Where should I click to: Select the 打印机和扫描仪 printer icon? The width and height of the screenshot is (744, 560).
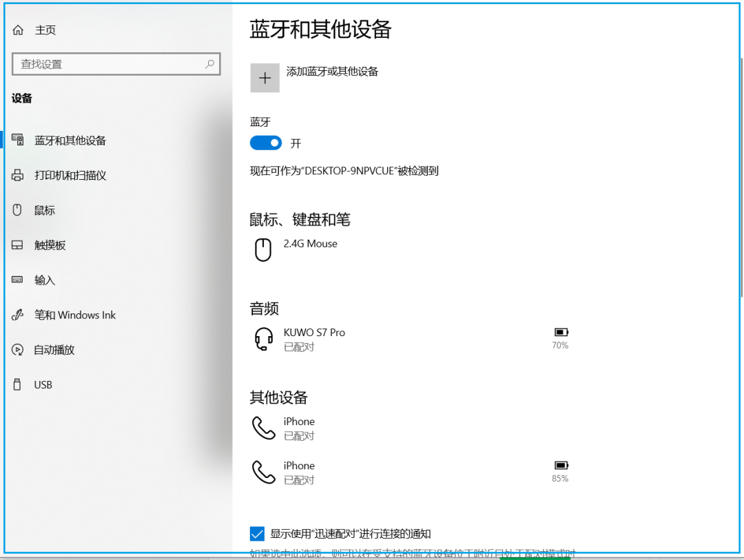[17, 175]
